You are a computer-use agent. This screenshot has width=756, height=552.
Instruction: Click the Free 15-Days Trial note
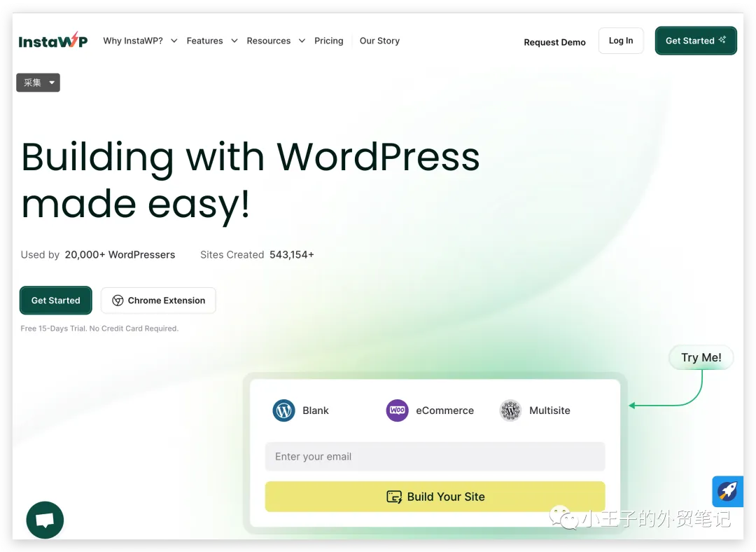pyautogui.click(x=100, y=329)
